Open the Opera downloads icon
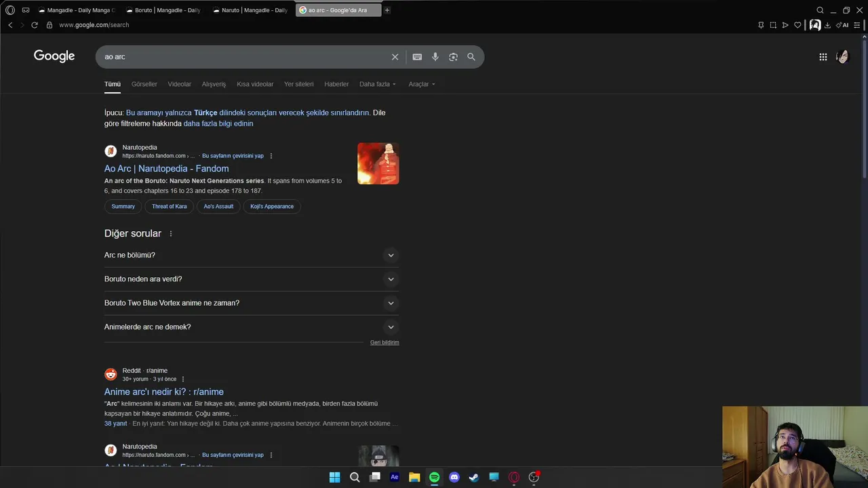Image resolution: width=868 pixels, height=488 pixels. 827,25
